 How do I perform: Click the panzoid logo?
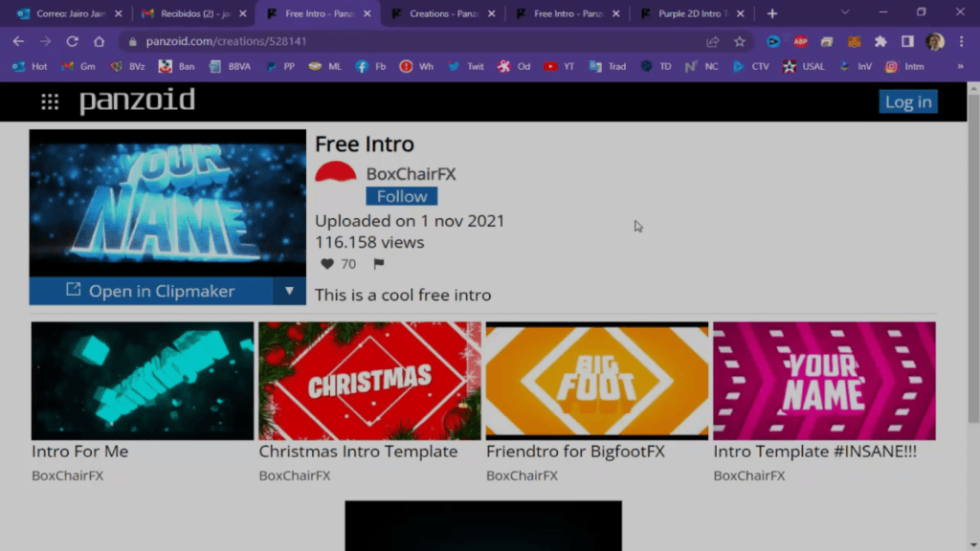[x=137, y=101]
